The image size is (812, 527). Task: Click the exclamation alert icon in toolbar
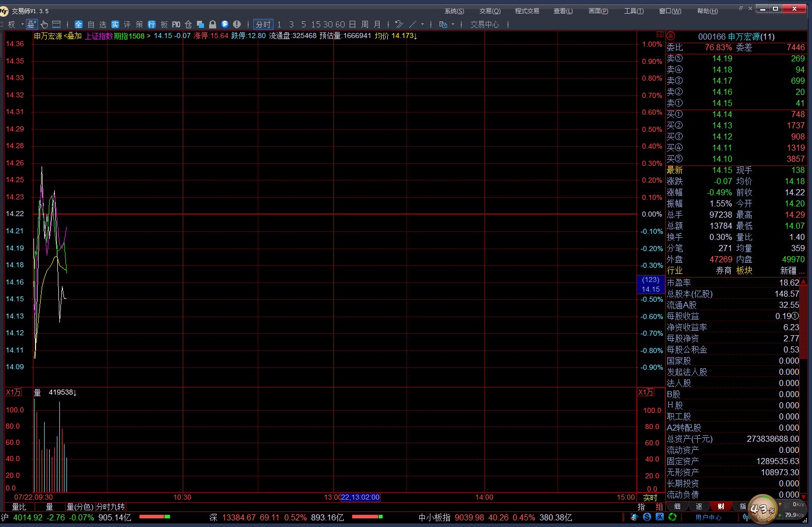[x=237, y=24]
